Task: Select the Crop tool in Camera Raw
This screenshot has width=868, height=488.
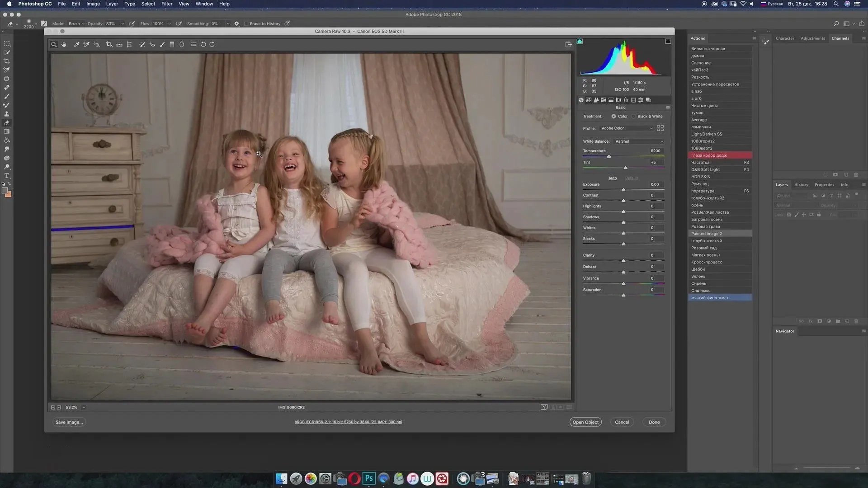Action: [109, 44]
